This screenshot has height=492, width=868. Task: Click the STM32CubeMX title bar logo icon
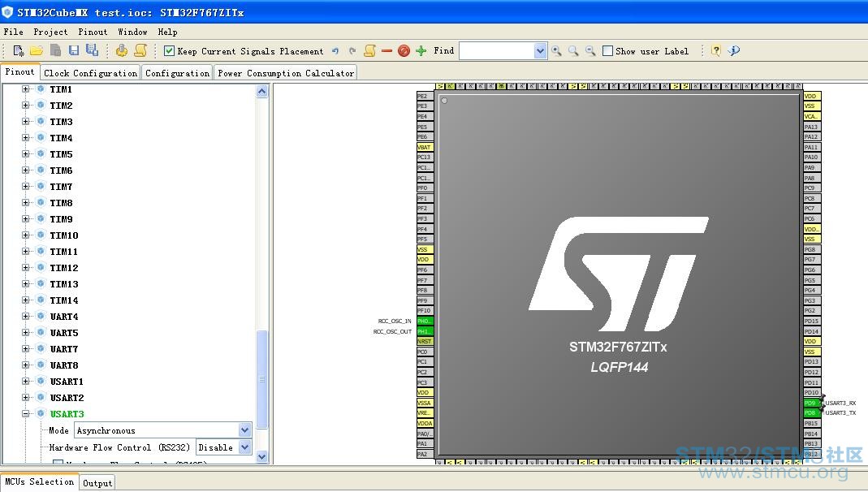(7, 11)
